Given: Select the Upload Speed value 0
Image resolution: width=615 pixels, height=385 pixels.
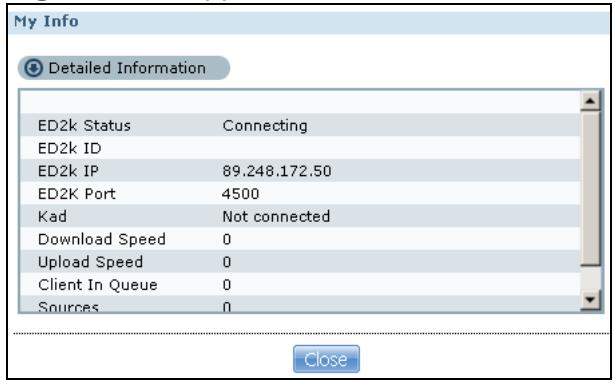Looking at the screenshot, I should pyautogui.click(x=227, y=262).
